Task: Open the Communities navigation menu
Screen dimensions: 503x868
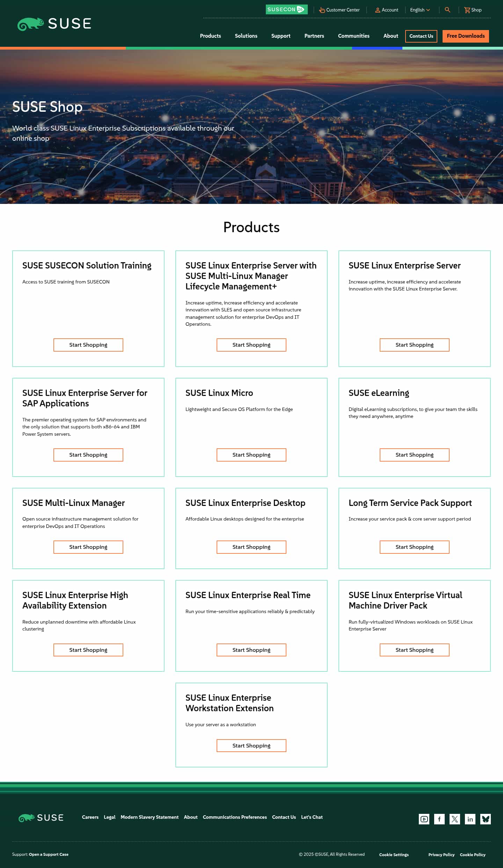Action: (353, 36)
